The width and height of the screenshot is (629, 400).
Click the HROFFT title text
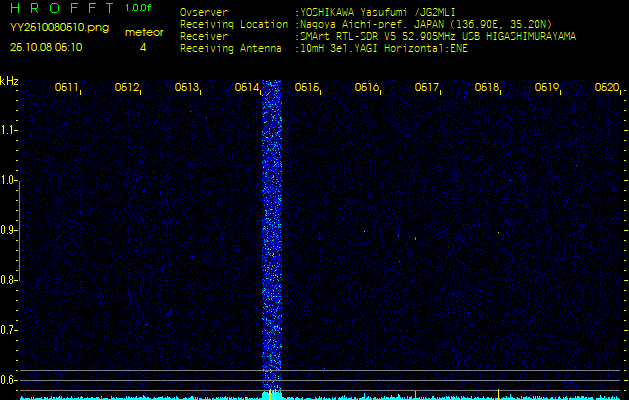coord(58,9)
